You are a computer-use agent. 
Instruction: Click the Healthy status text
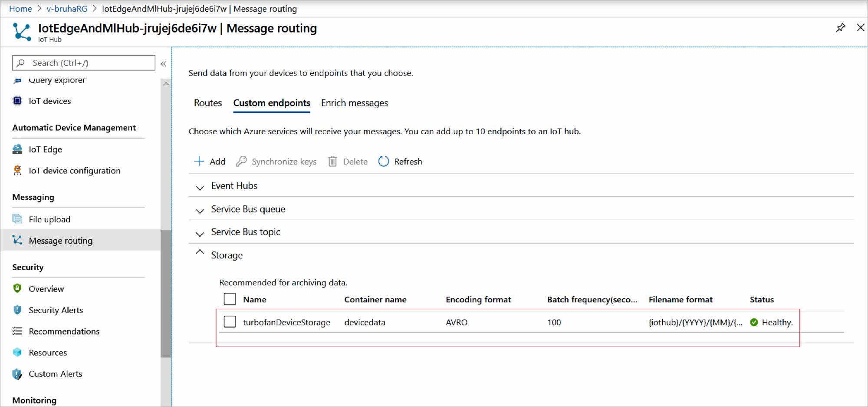click(777, 322)
